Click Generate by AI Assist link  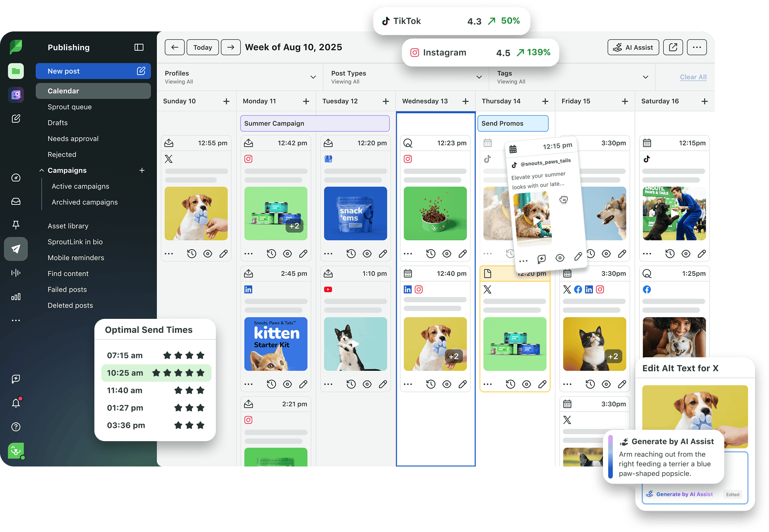click(x=684, y=494)
